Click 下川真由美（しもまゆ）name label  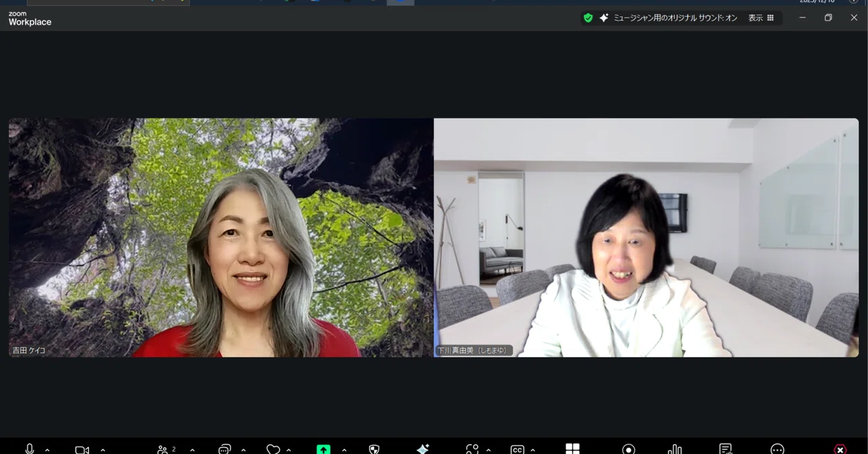point(473,350)
